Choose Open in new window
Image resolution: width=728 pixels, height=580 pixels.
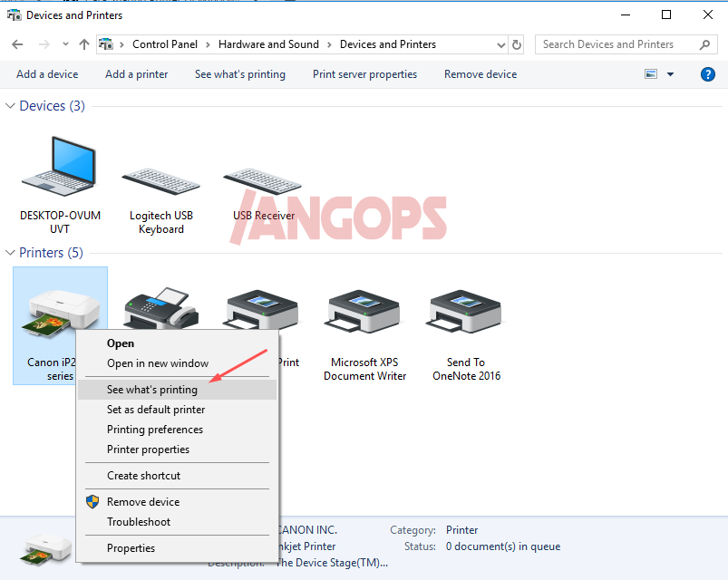[x=178, y=363]
